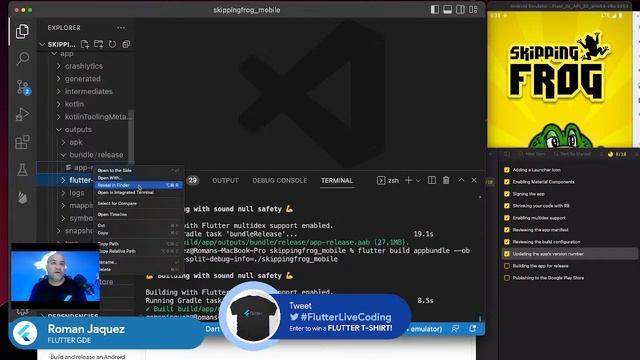Add a new terminal with plus icon
This screenshot has width=640, height=360.
[408, 180]
